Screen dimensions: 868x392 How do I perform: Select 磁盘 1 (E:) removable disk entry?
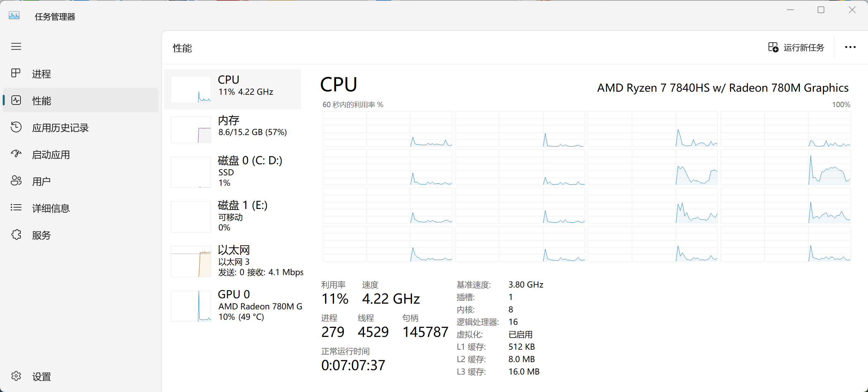tap(233, 217)
